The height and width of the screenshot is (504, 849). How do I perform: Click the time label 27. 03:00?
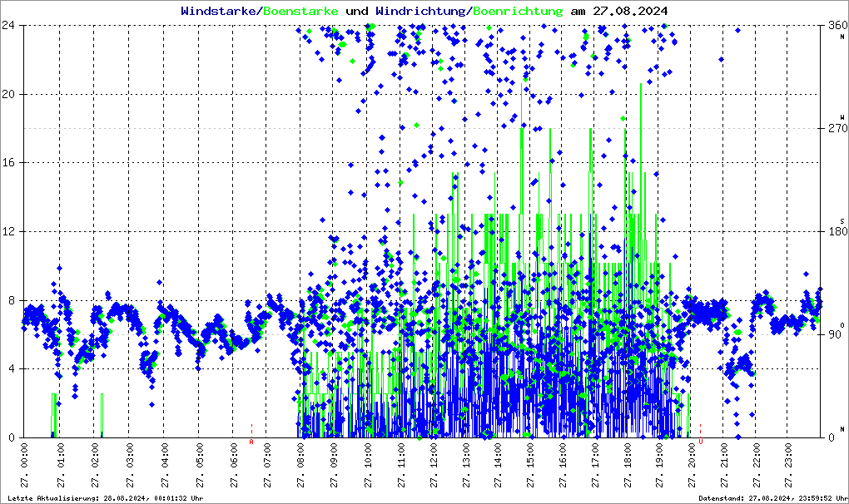(131, 466)
